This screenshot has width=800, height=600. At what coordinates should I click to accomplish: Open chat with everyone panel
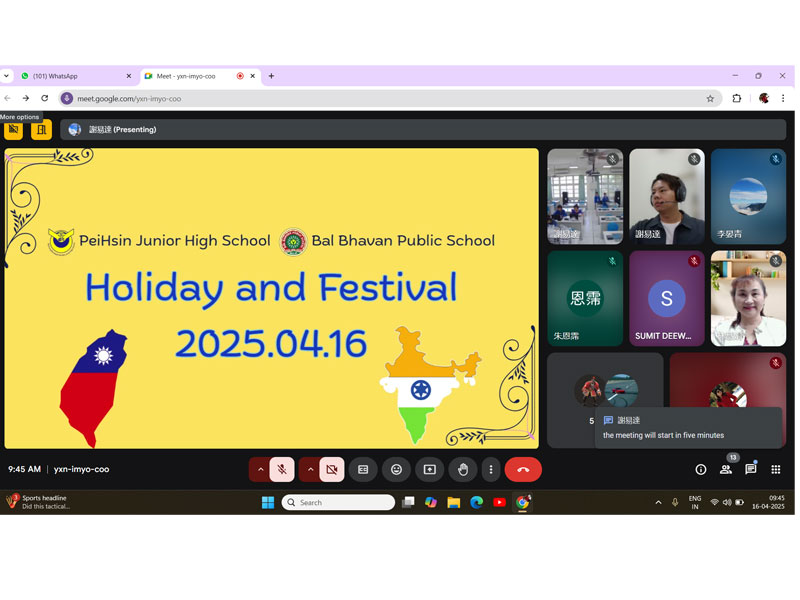[751, 469]
